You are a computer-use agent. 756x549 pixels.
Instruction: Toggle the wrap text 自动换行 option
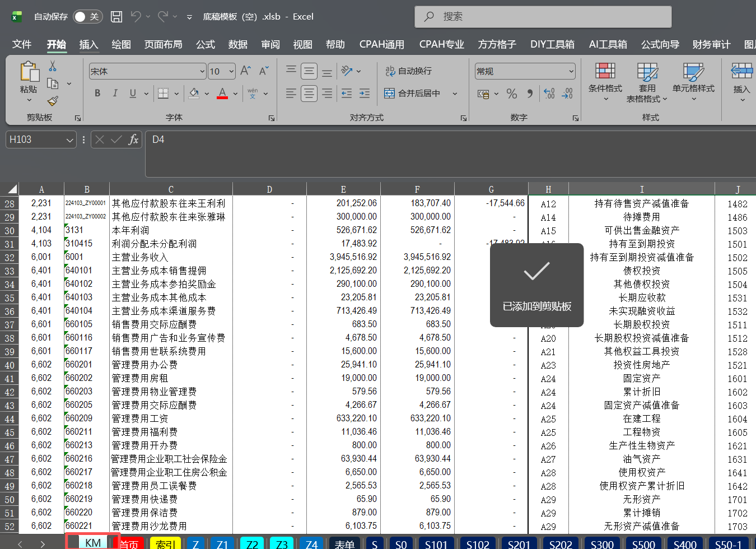pos(408,71)
